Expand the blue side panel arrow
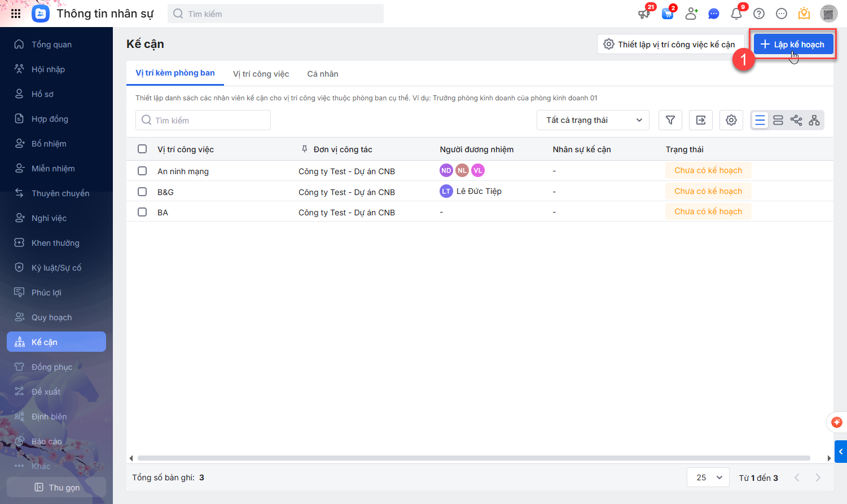This screenshot has width=847, height=504. (x=841, y=452)
